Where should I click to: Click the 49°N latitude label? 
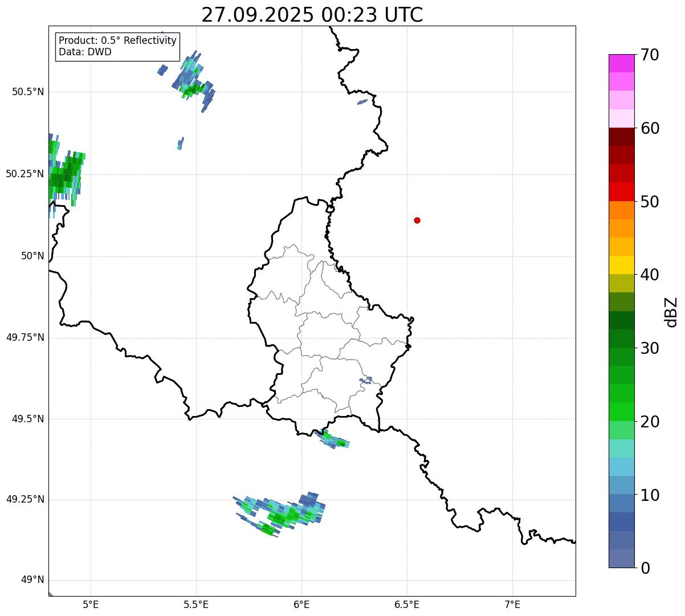32,580
